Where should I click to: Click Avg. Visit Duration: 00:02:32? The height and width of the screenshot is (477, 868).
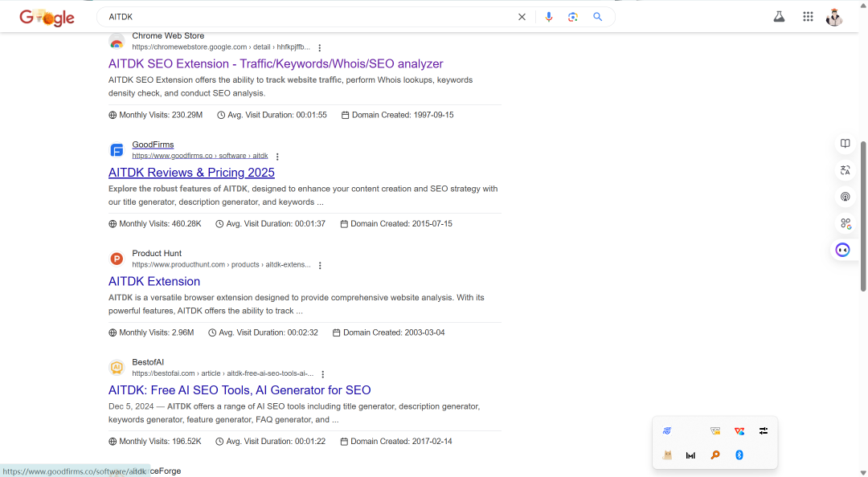pyautogui.click(x=263, y=332)
